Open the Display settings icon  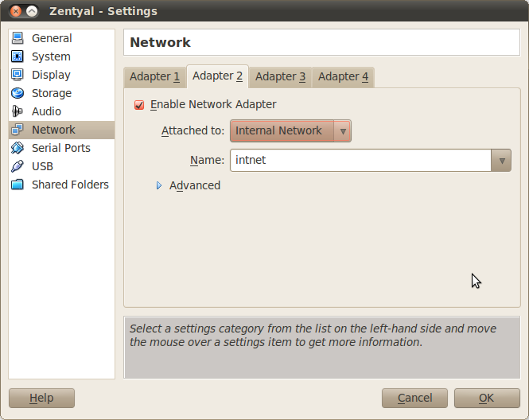point(17,75)
